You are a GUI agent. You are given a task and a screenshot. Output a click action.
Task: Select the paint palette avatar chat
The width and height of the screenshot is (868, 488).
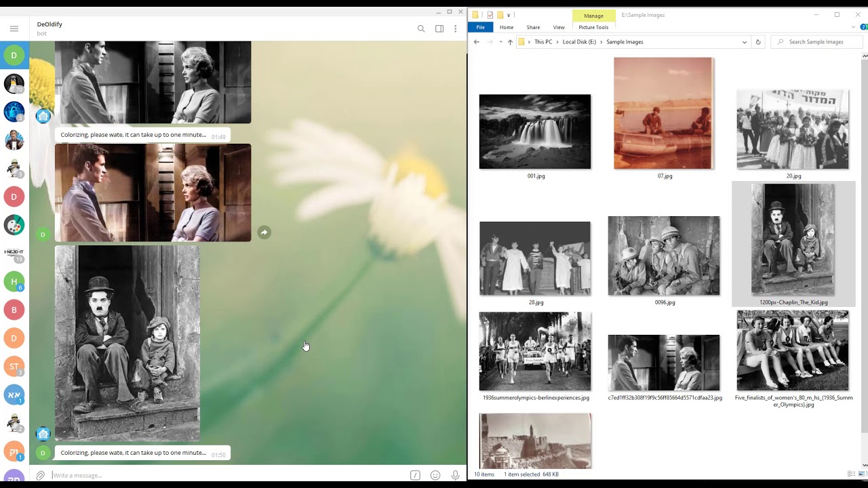(14, 224)
